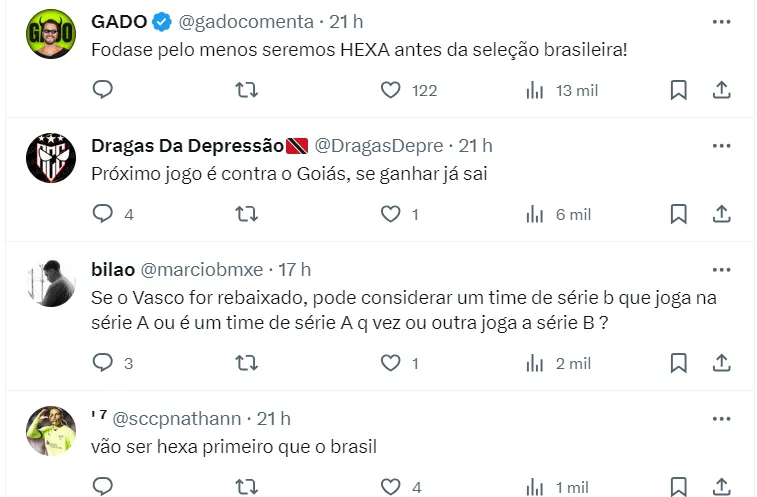The image size is (757, 497).
Task: Open more options on bilao's tweet
Action: pyautogui.click(x=721, y=269)
